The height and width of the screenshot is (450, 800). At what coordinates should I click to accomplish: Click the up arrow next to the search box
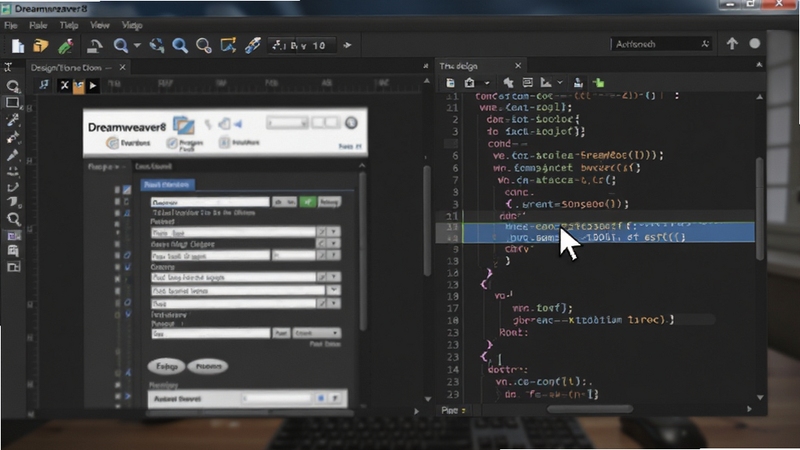[x=732, y=44]
